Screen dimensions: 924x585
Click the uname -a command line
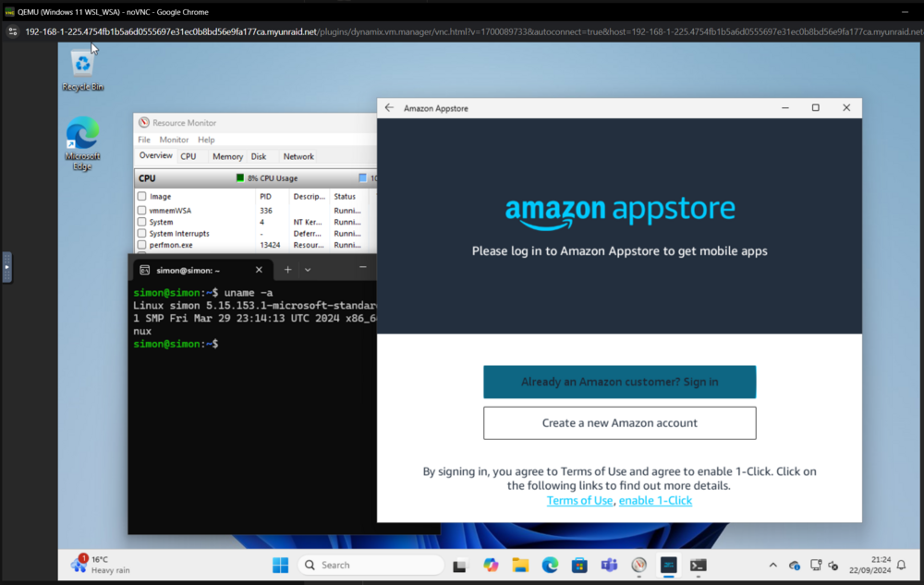[248, 293]
